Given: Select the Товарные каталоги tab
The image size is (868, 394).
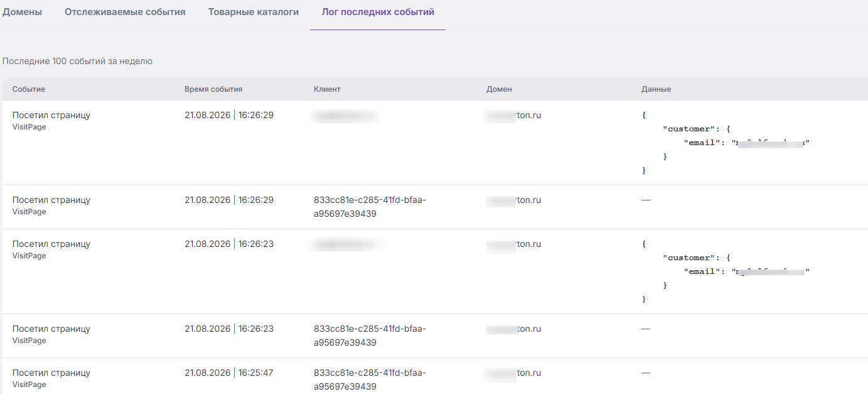Looking at the screenshot, I should point(254,12).
